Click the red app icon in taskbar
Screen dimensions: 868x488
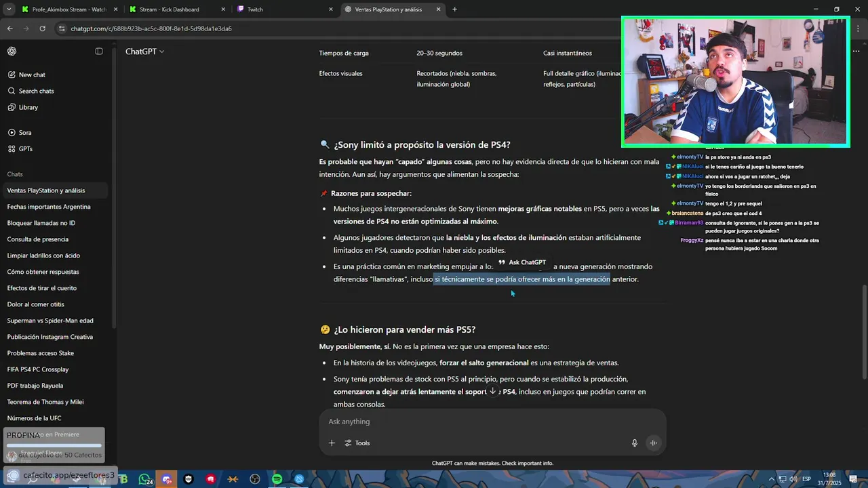click(211, 479)
